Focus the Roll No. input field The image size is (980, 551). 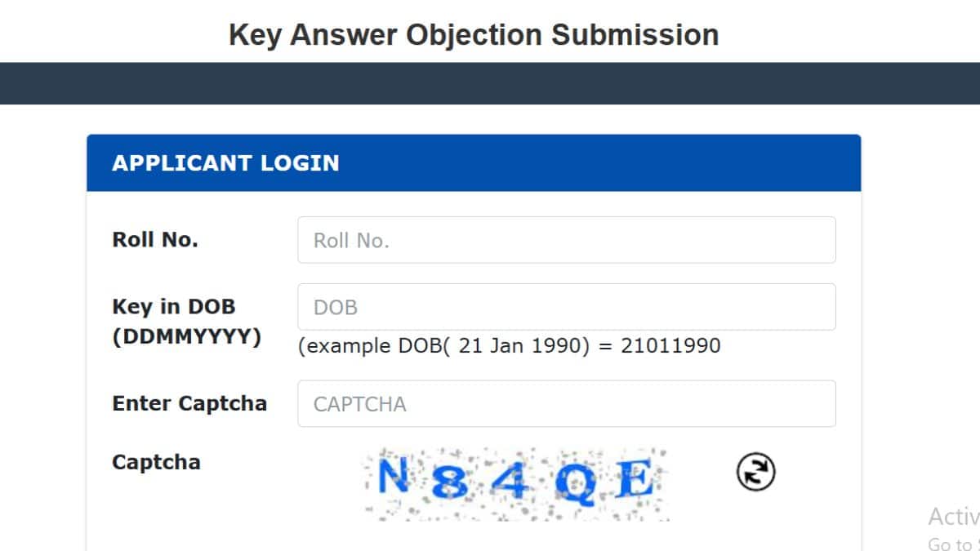(x=566, y=240)
